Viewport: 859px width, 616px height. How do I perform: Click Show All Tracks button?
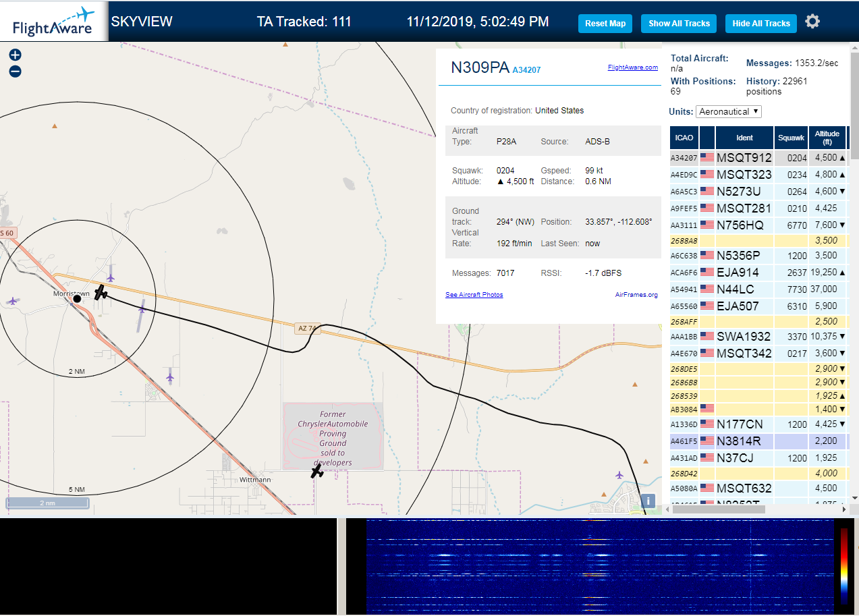click(x=680, y=23)
